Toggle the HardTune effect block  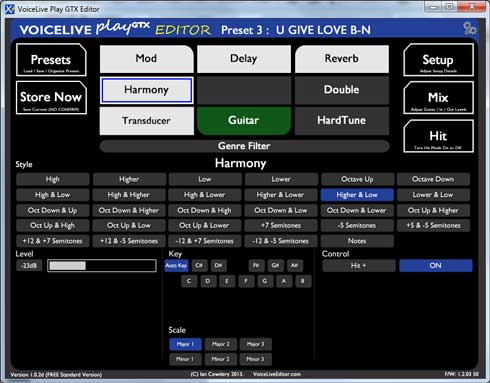[x=342, y=121]
